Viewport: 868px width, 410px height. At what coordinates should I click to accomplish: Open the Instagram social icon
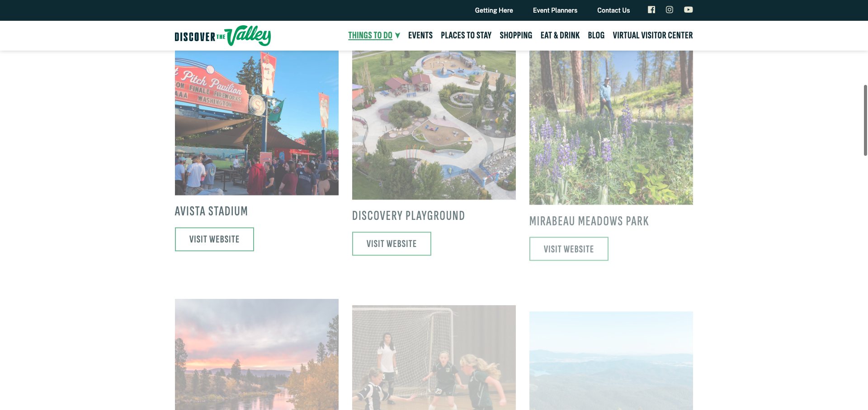(x=670, y=9)
